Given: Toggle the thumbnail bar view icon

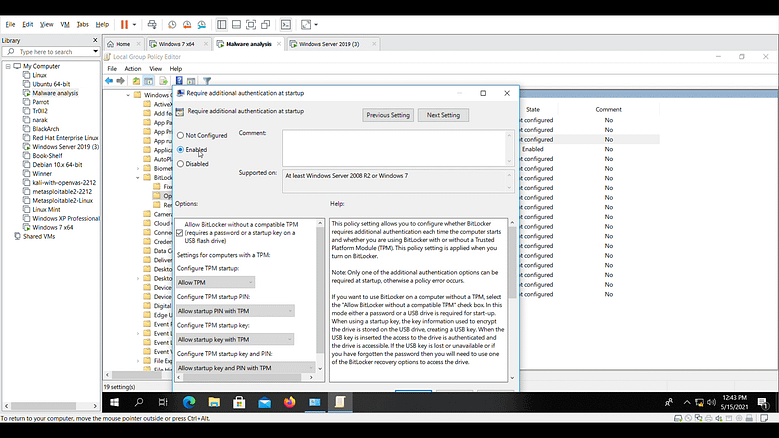Looking at the screenshot, I should (x=236, y=24).
